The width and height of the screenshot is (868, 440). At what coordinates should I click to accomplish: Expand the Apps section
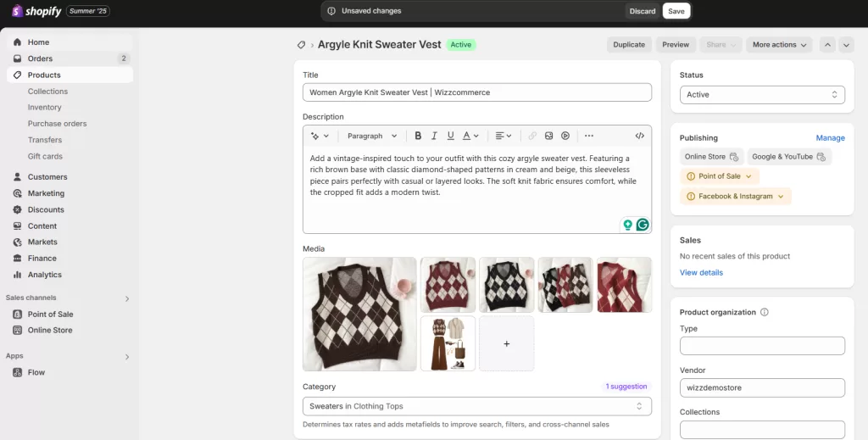coord(127,357)
